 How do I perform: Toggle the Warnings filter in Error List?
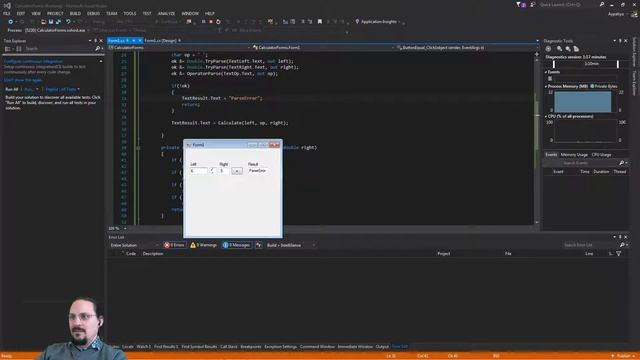[204, 245]
